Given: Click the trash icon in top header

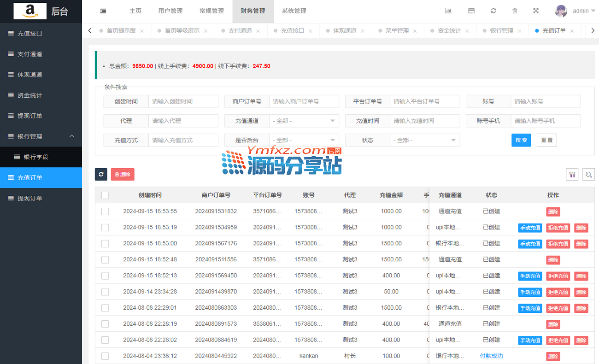Looking at the screenshot, I should tap(515, 11).
